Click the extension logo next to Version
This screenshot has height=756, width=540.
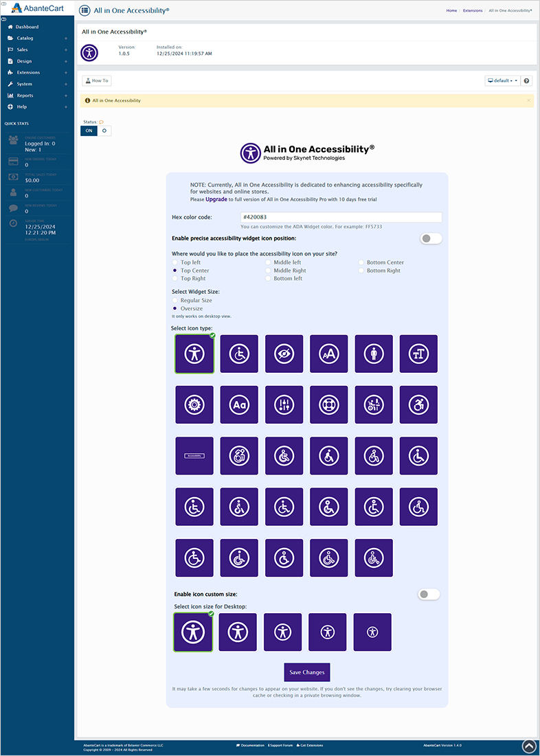click(89, 53)
